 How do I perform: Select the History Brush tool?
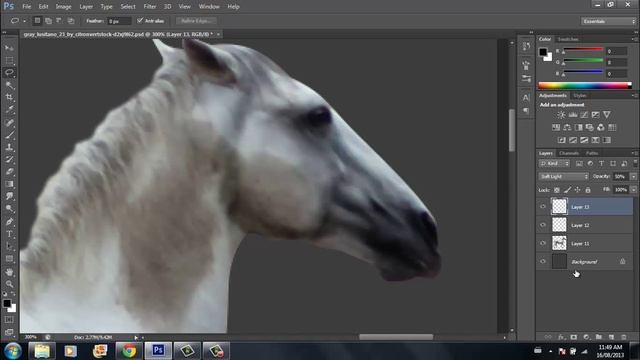click(x=9, y=159)
